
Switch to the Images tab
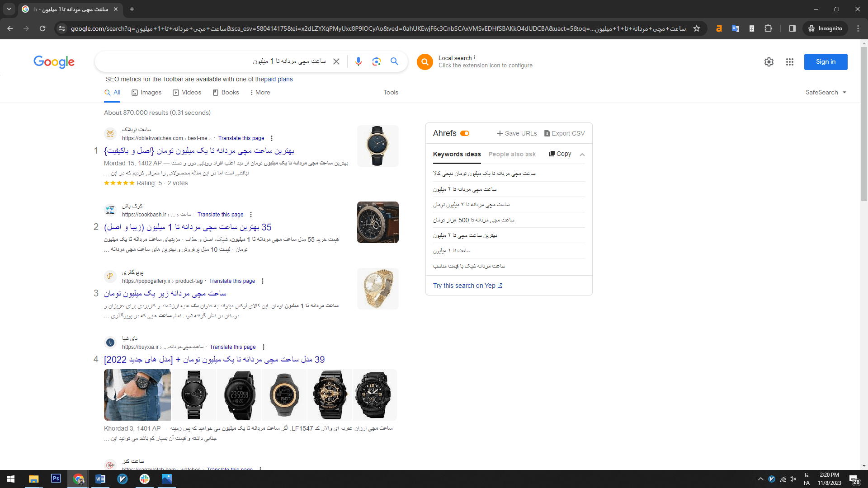pos(146,92)
